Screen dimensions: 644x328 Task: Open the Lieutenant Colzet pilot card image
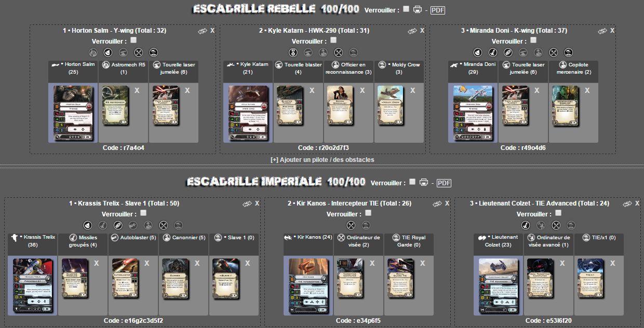click(x=499, y=285)
